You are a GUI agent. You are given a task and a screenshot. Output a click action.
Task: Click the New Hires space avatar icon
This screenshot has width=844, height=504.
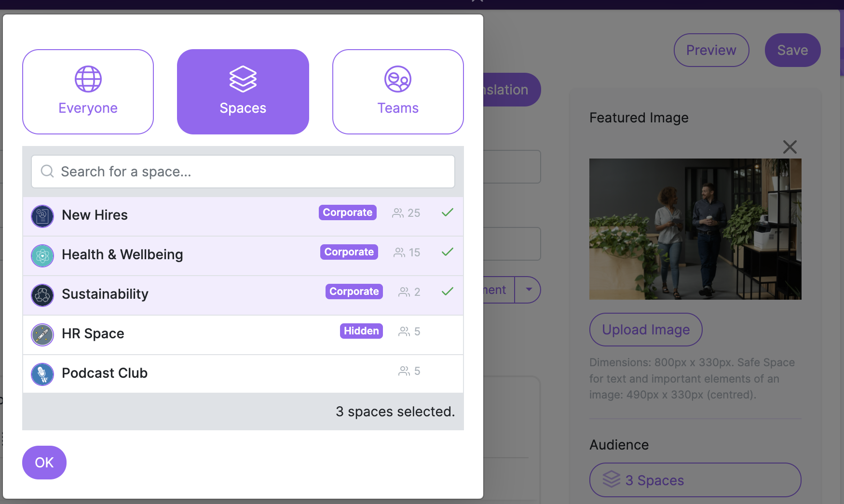pyautogui.click(x=42, y=216)
